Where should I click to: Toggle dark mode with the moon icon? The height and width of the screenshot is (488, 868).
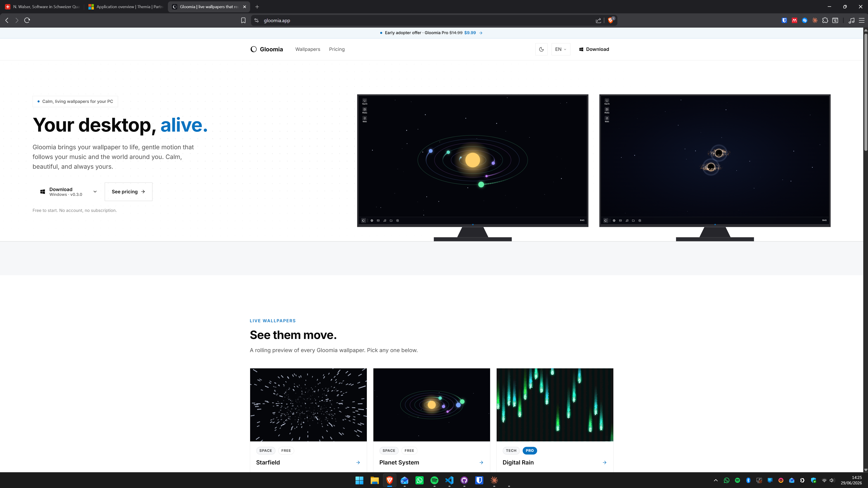point(541,49)
